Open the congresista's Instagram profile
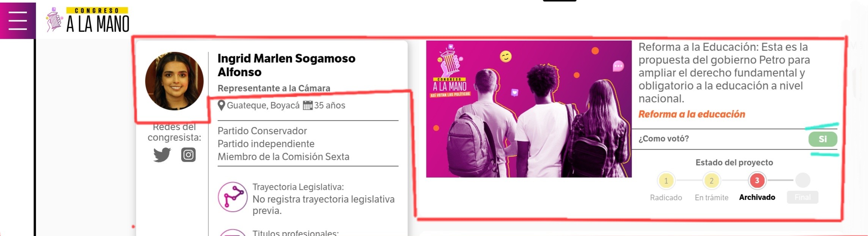 [x=188, y=155]
